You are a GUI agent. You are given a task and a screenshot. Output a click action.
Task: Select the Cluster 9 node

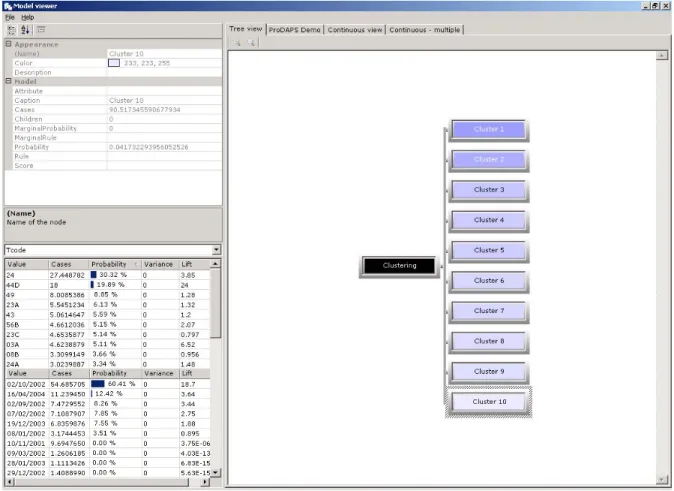click(489, 371)
